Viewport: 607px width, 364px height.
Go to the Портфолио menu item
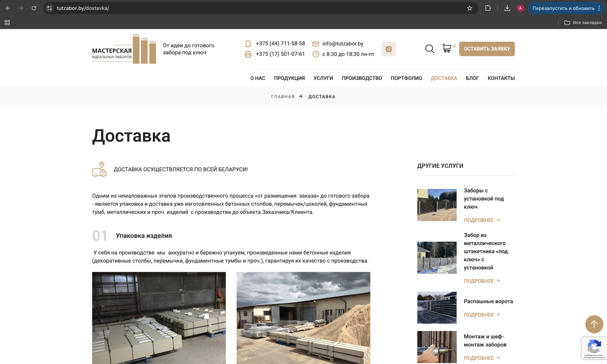point(406,78)
